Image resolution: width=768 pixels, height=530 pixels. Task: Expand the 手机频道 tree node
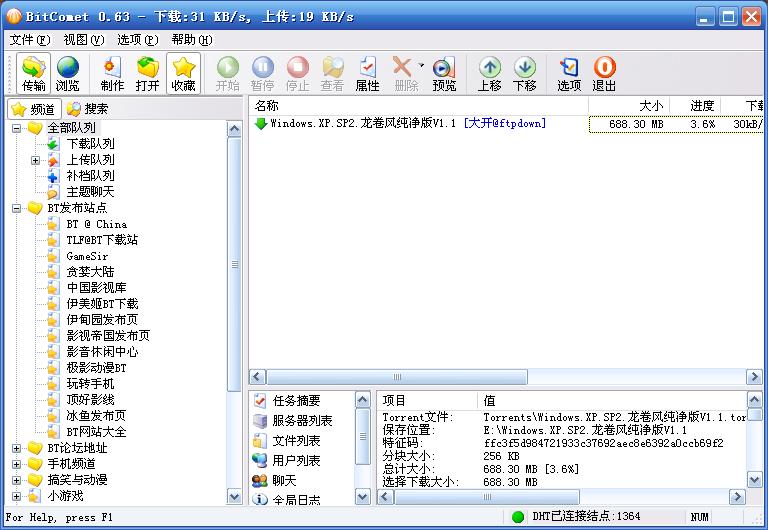pos(16,464)
